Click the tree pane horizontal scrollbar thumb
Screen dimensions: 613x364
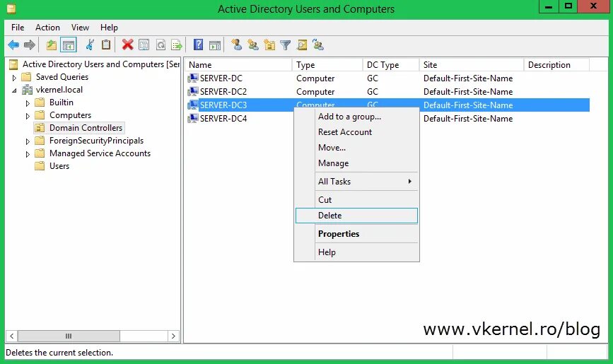point(69,336)
